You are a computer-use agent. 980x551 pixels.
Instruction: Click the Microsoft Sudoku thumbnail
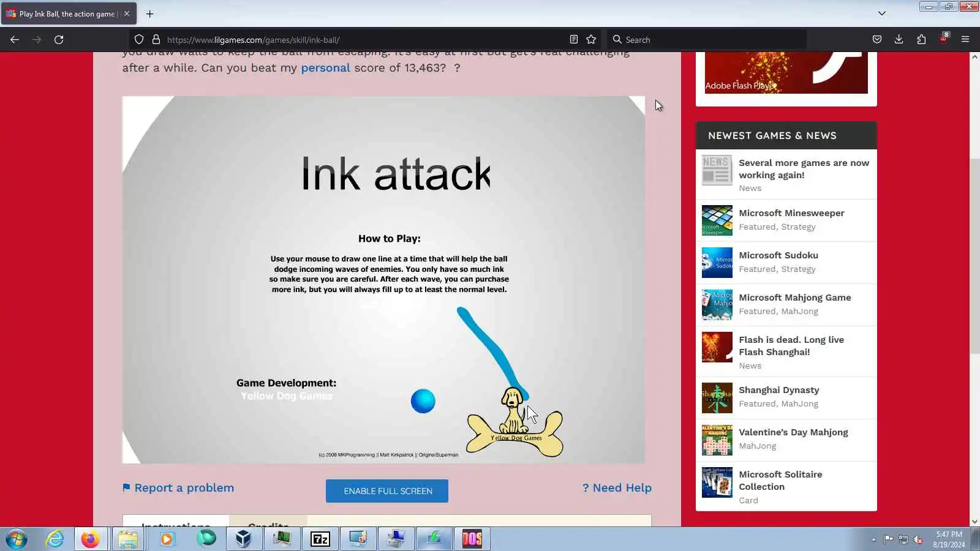pyautogui.click(x=717, y=263)
